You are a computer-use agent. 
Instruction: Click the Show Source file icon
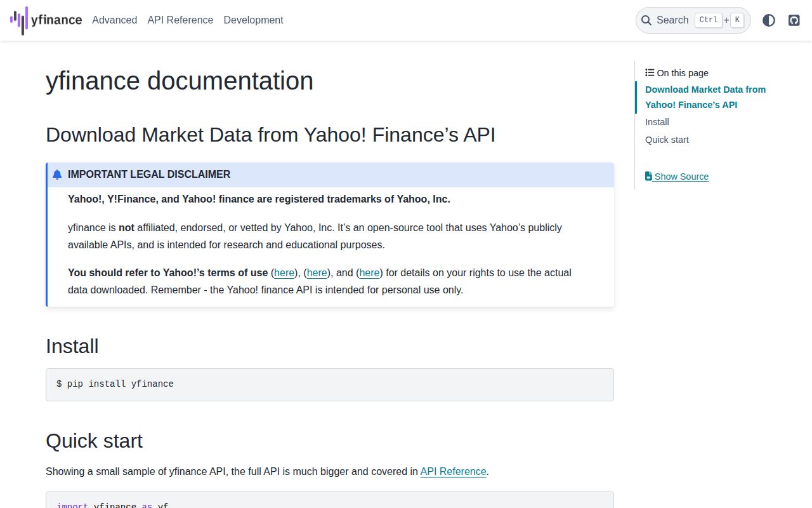648,177
